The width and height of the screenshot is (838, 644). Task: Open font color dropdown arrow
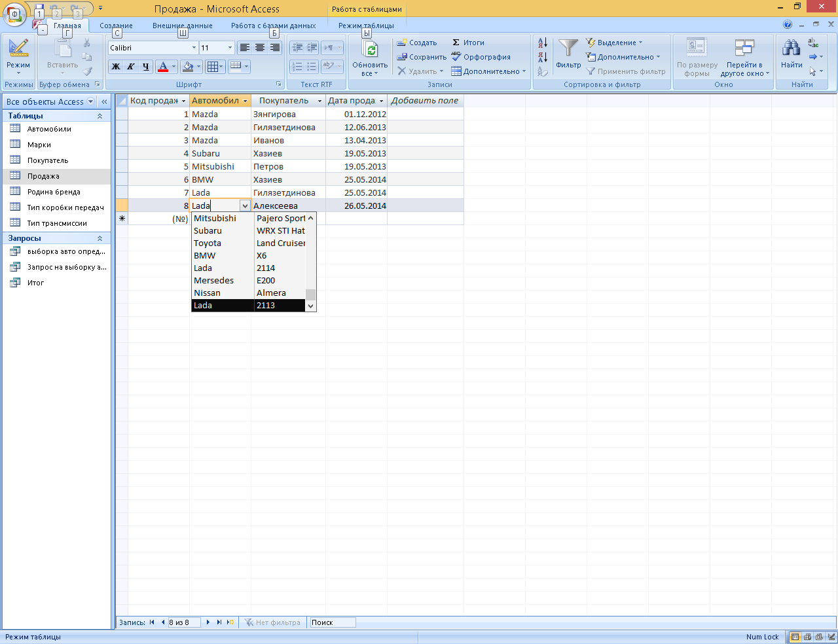coord(174,67)
